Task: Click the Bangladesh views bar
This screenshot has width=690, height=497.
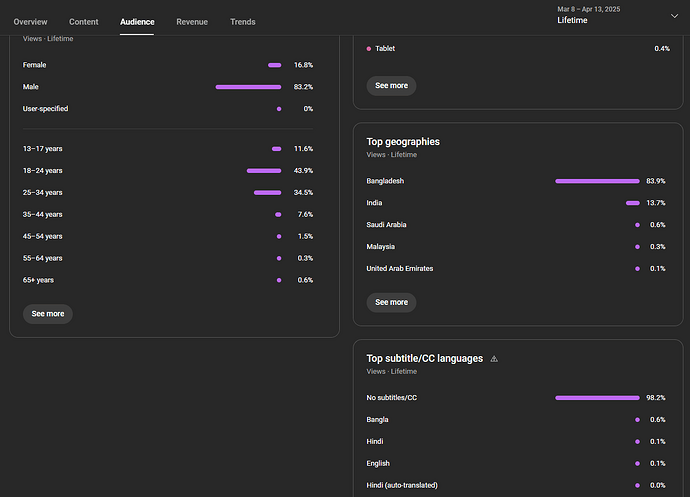Action: [x=597, y=181]
